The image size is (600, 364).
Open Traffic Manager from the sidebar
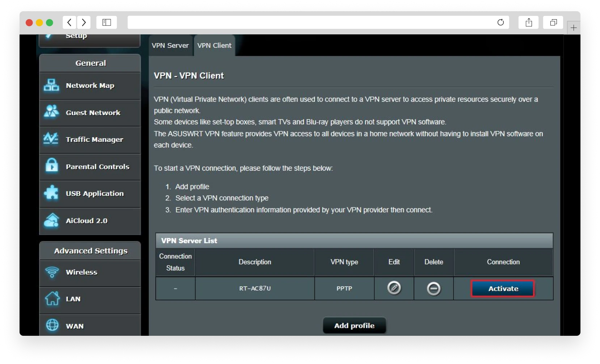pos(51,139)
